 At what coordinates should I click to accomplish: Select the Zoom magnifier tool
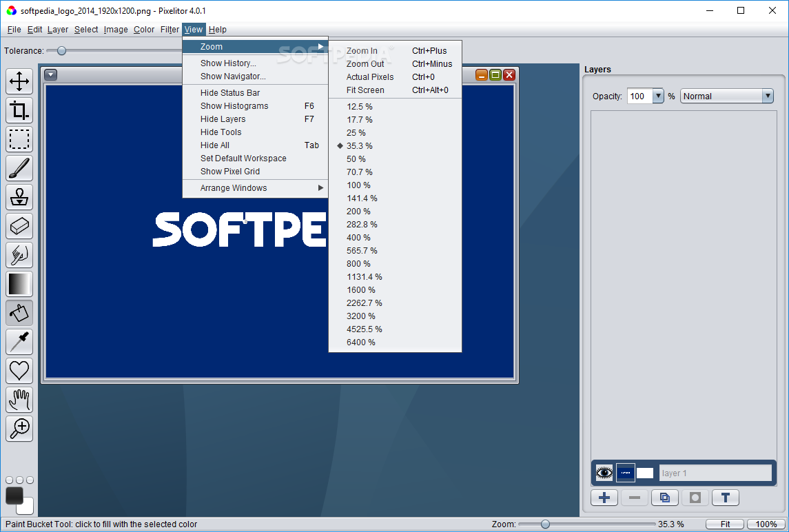(19, 429)
